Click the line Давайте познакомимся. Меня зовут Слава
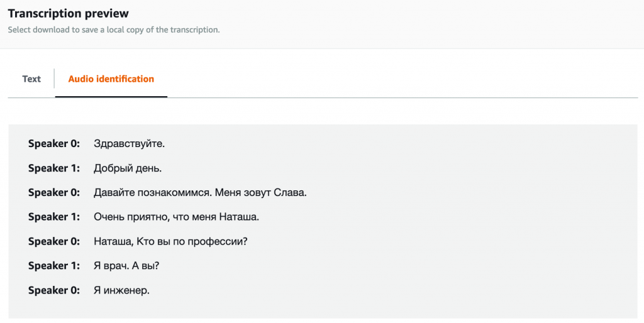This screenshot has width=644, height=323. pos(200,192)
